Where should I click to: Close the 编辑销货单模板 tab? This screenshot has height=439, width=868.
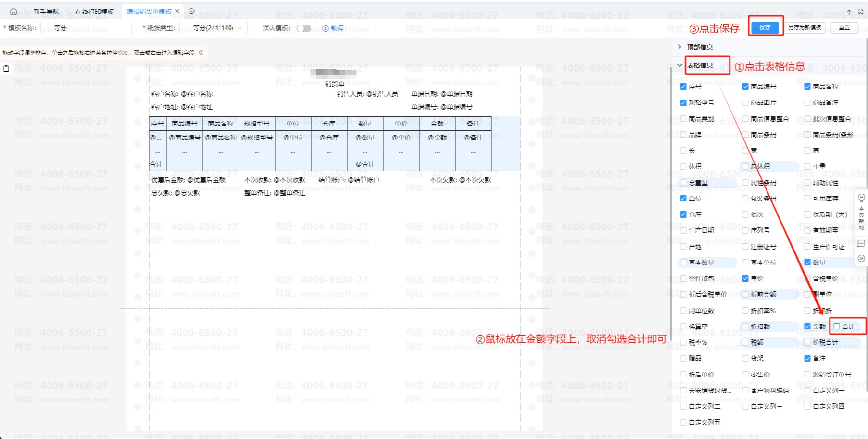pos(177,11)
